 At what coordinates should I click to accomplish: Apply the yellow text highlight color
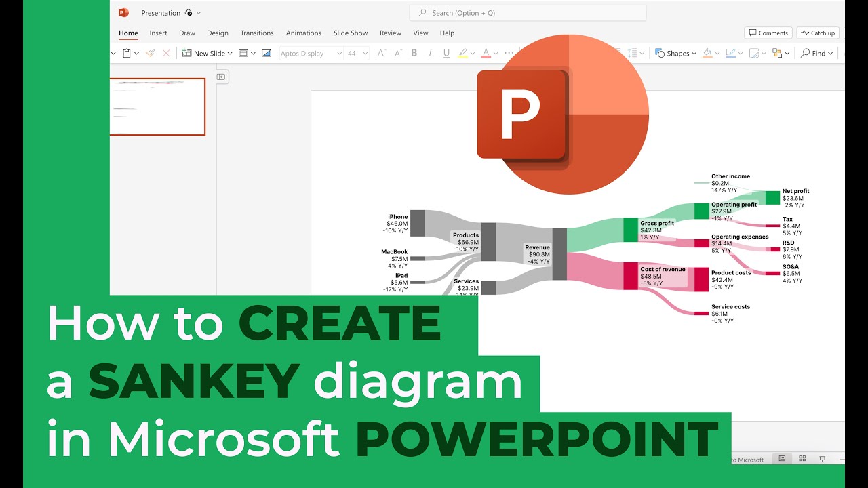462,53
